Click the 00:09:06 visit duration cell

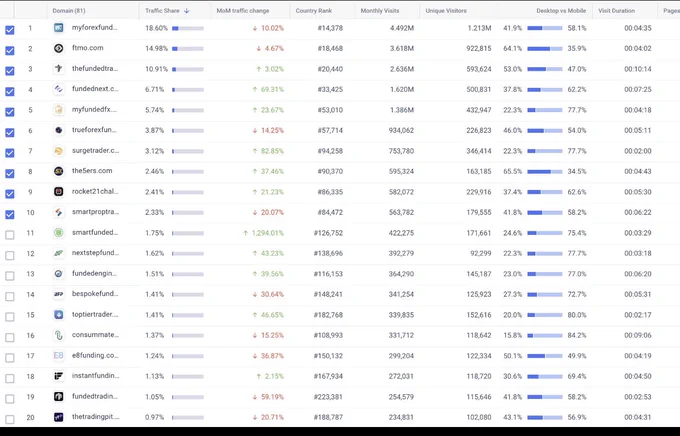(x=638, y=335)
